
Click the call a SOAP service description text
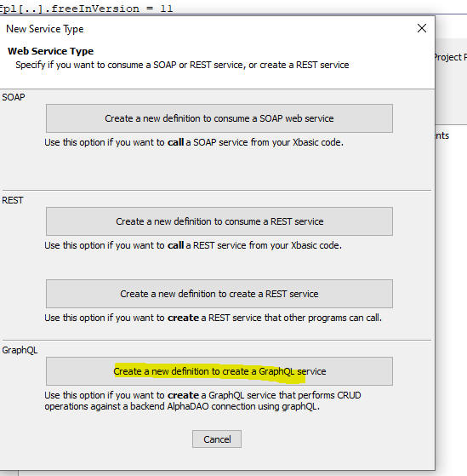pyautogui.click(x=194, y=142)
